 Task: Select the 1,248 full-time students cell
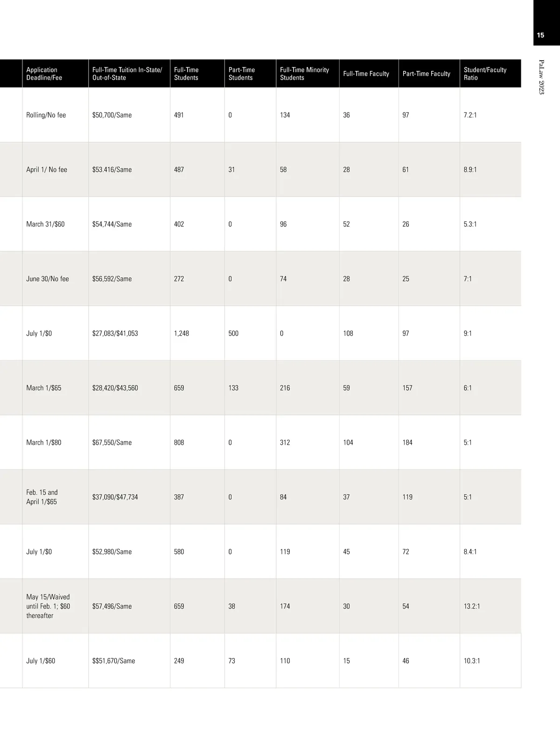tap(182, 334)
